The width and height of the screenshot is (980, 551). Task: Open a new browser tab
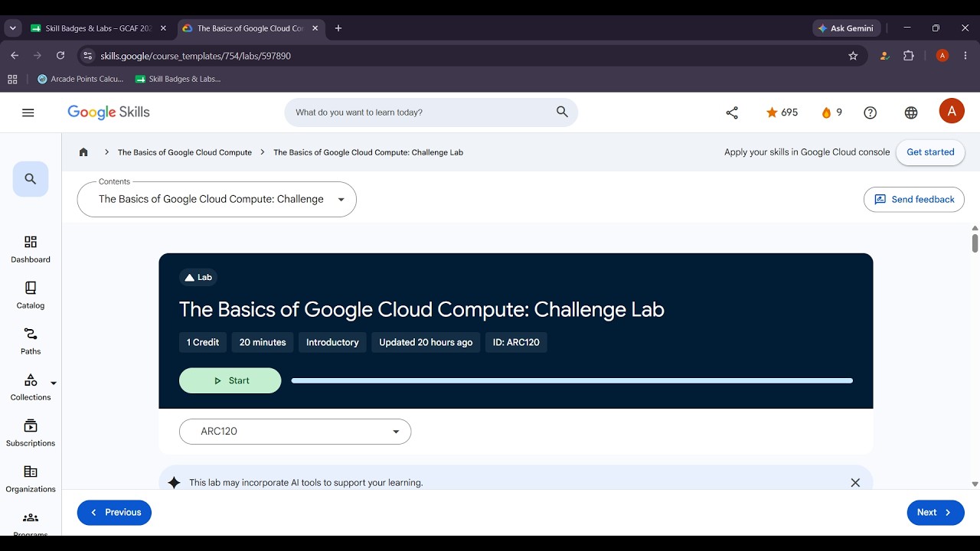click(x=338, y=28)
